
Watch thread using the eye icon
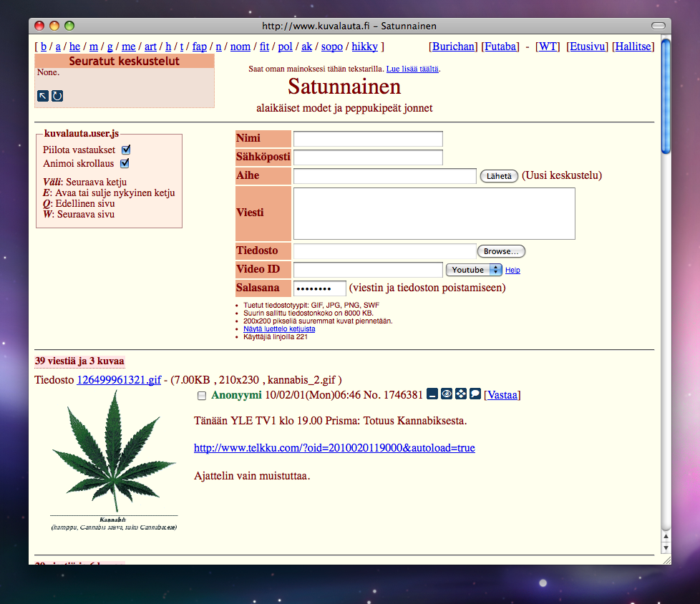point(447,394)
